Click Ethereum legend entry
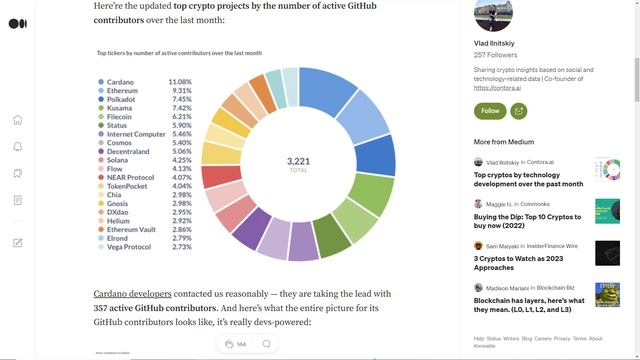 (145, 91)
